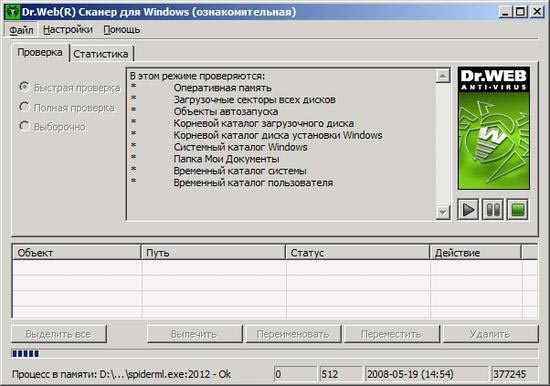Open the Помощь menu
Screen dimensions: 550x386
(x=122, y=30)
